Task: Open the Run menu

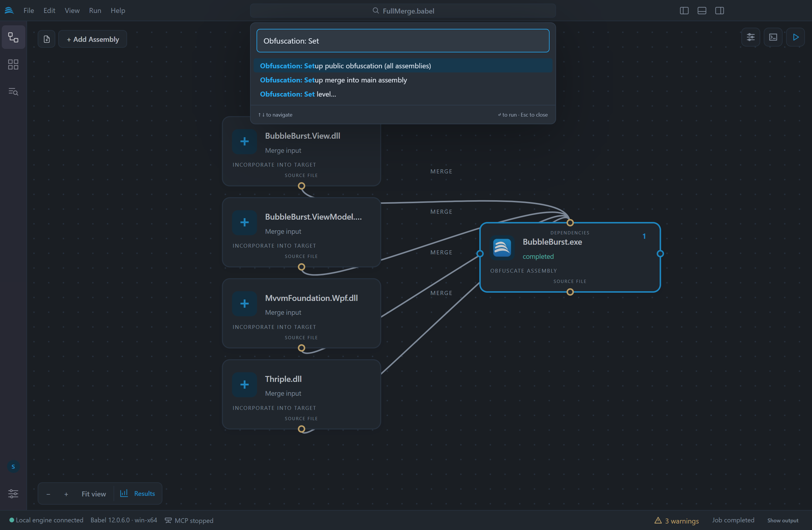Action: pyautogui.click(x=95, y=11)
